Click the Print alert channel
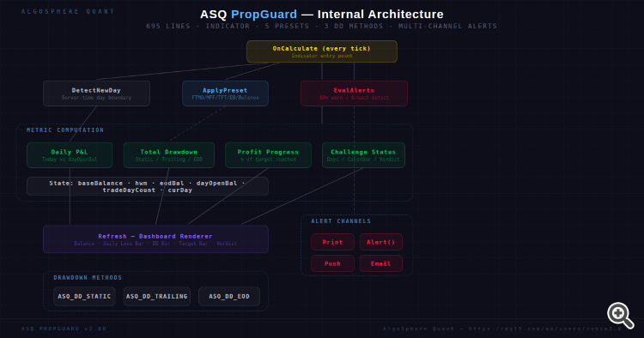This screenshot has height=338, width=644. click(x=332, y=242)
